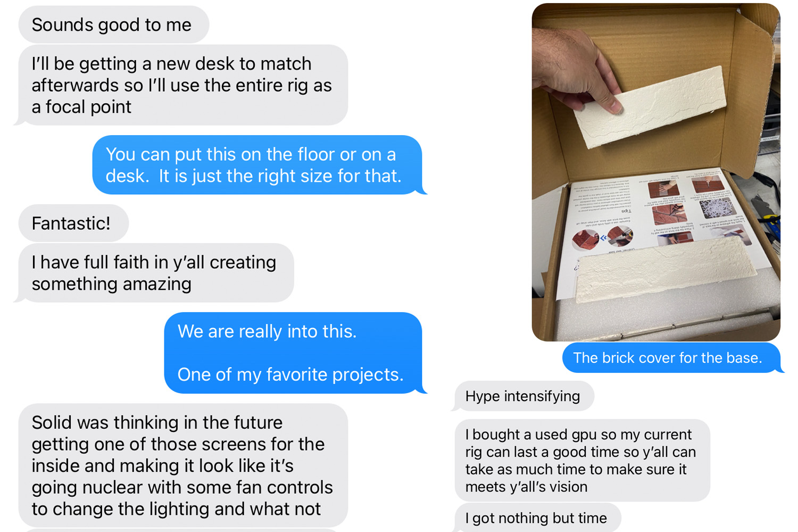The width and height of the screenshot is (798, 532).
Task: Tap the message about going nuclear with fan controls
Action: click(183, 465)
